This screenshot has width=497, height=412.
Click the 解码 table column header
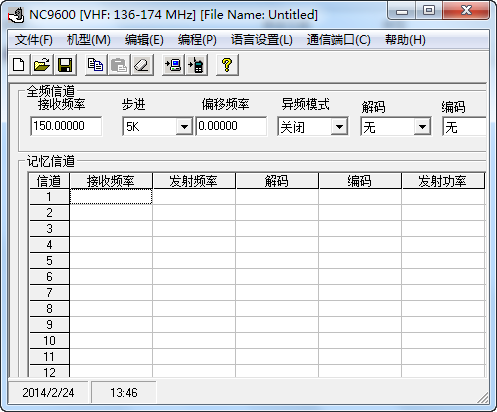coord(277,181)
